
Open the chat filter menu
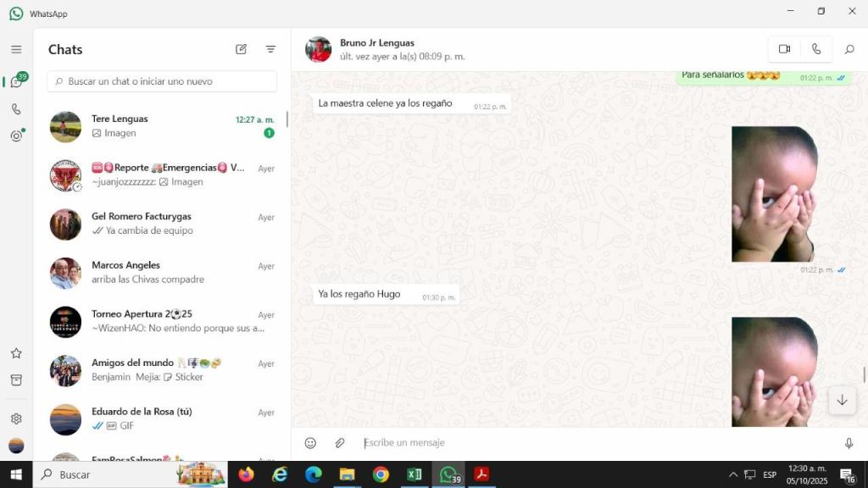[x=270, y=49]
